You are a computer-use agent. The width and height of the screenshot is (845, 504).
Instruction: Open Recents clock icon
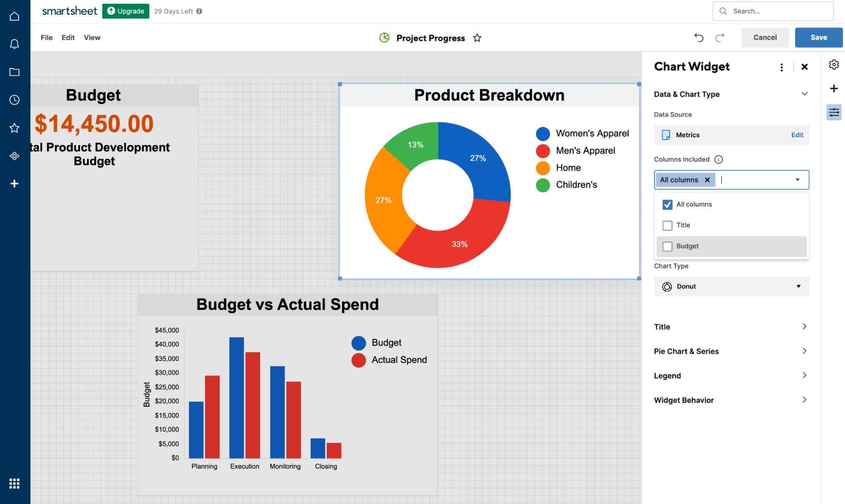click(x=14, y=100)
